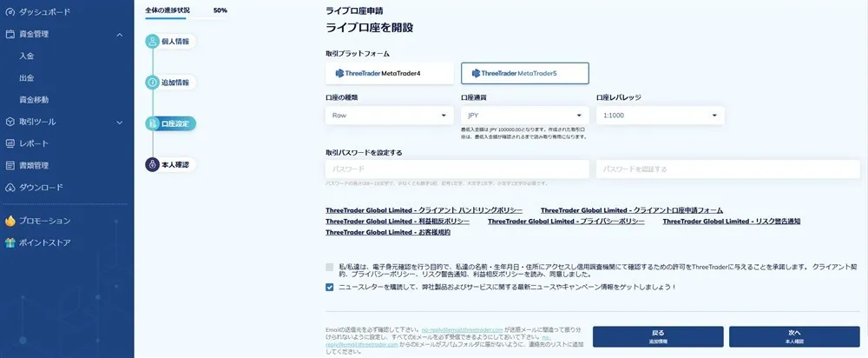Open ダウンロード menu item
This screenshot has width=868, height=358.
[x=41, y=188]
